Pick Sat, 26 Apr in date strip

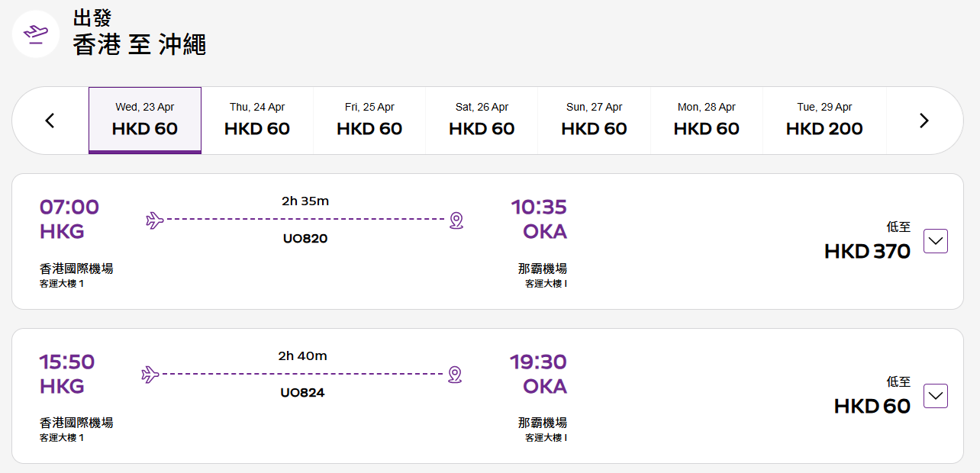pyautogui.click(x=482, y=121)
